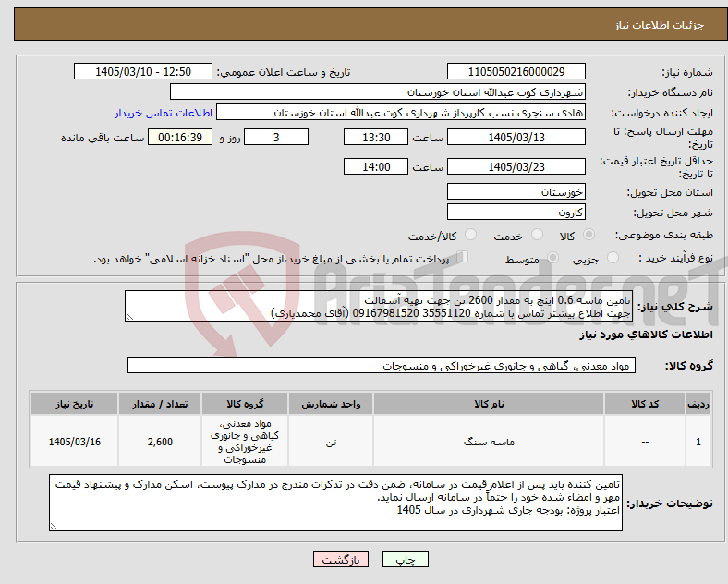This screenshot has width=728, height=584.
Task: Click the گروه کالا column header
Action: (x=245, y=404)
